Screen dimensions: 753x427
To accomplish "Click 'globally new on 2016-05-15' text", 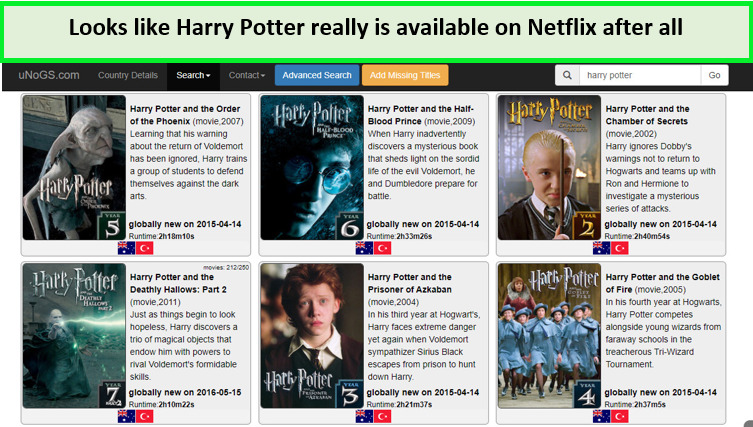I will click(x=185, y=392).
